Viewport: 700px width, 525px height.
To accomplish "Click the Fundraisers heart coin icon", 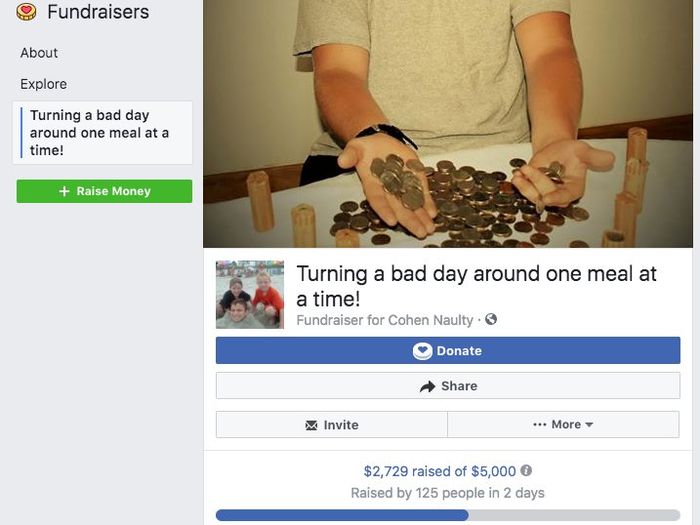I will [27, 12].
